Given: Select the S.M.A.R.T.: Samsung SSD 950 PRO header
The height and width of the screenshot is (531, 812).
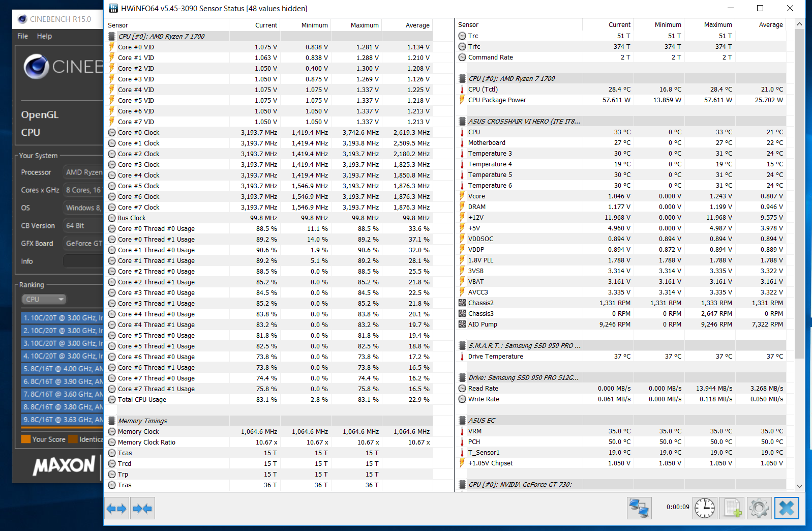Looking at the screenshot, I should pyautogui.click(x=622, y=345).
